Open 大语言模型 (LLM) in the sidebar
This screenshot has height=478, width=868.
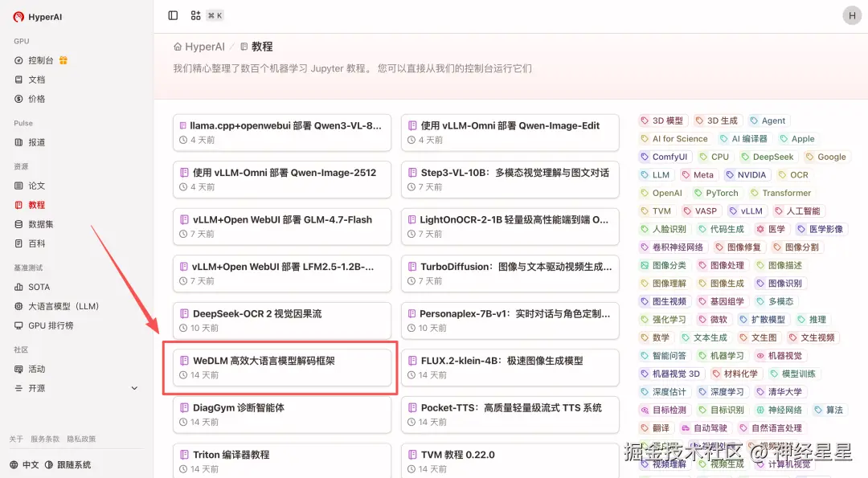56,307
